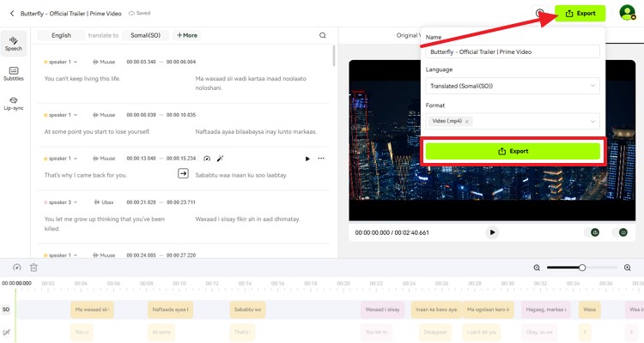Open the Lip-sync panel
This screenshot has height=343, width=644.
click(x=14, y=104)
